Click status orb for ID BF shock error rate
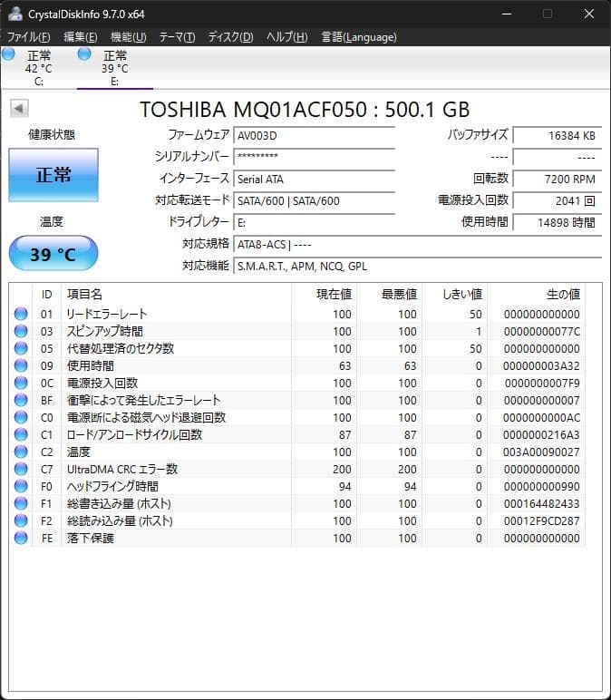 point(21,400)
